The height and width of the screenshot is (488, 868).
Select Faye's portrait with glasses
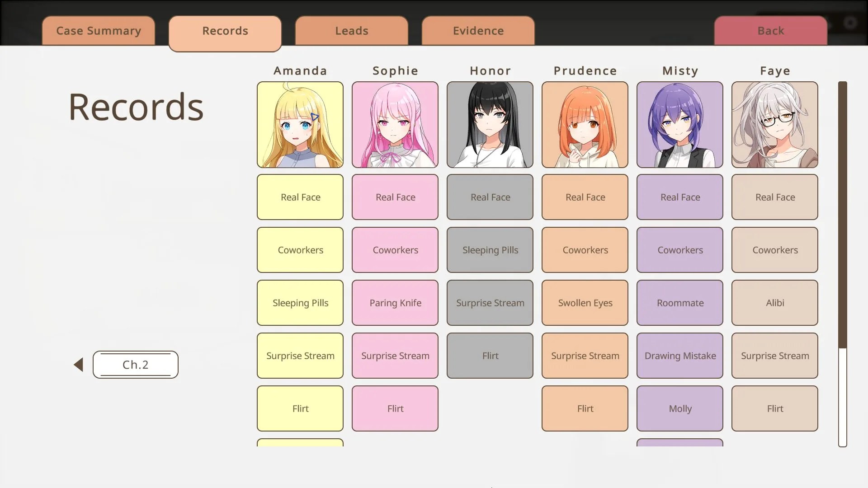pos(775,125)
